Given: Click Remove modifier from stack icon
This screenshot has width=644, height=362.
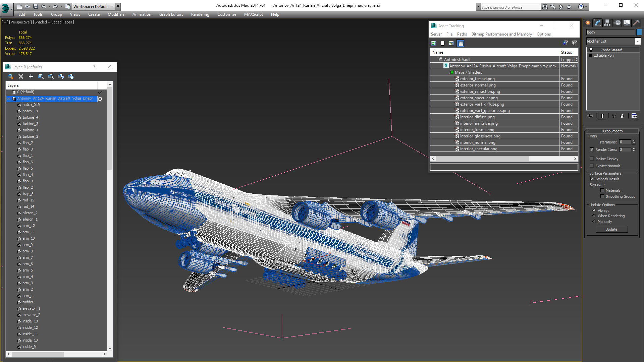Looking at the screenshot, I should [622, 116].
